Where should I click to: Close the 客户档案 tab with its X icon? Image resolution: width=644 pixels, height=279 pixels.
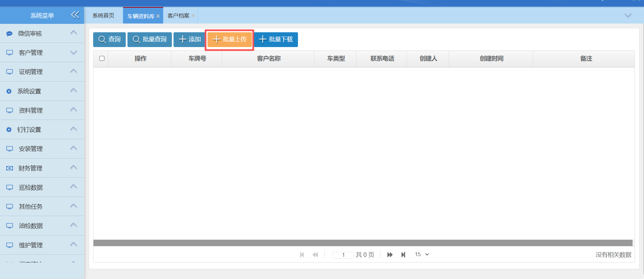(x=193, y=16)
